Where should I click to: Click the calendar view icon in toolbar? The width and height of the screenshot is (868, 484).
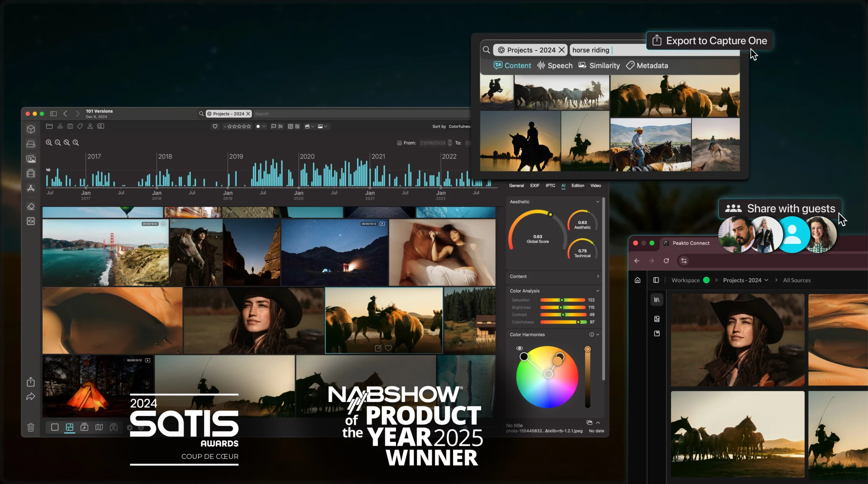click(70, 126)
